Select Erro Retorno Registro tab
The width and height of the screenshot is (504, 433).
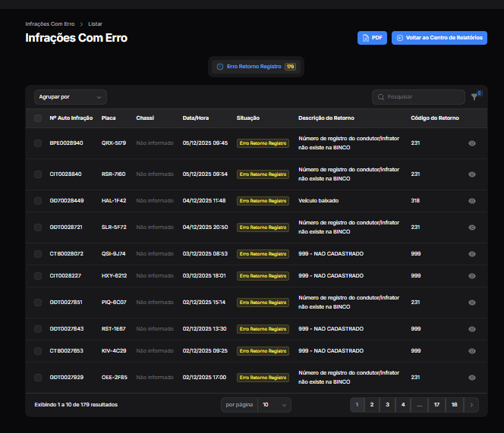tap(255, 67)
